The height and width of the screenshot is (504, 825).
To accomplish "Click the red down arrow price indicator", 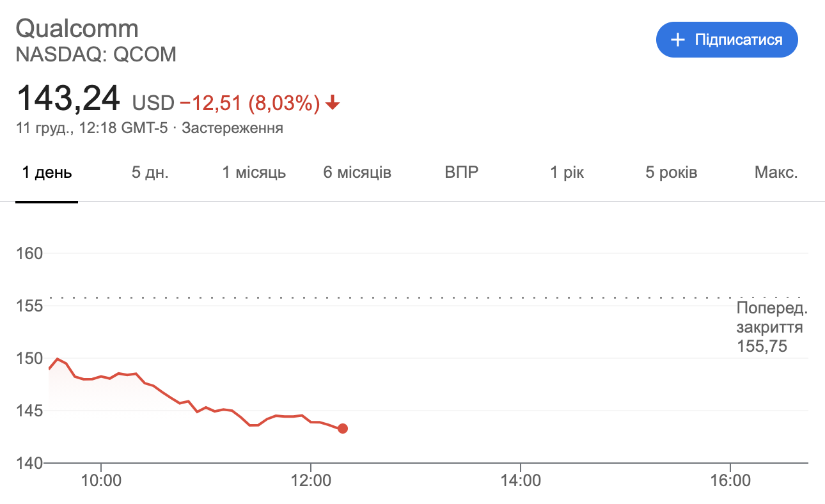I will point(332,102).
